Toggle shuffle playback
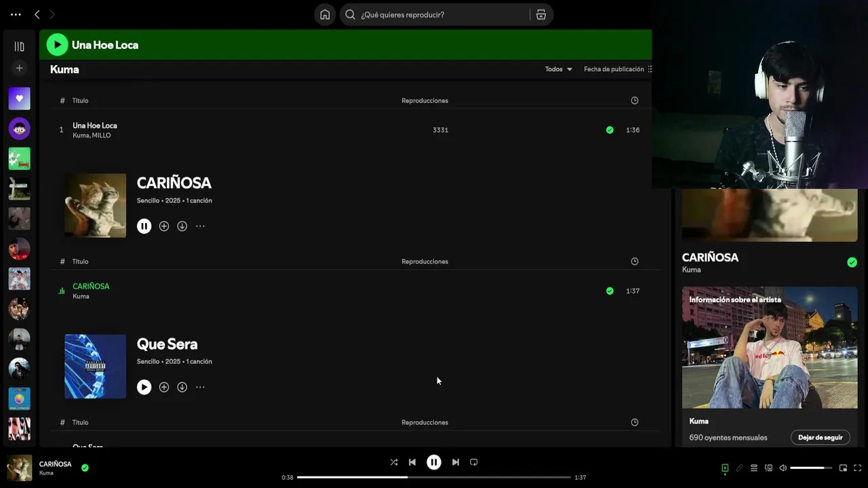 394,462
